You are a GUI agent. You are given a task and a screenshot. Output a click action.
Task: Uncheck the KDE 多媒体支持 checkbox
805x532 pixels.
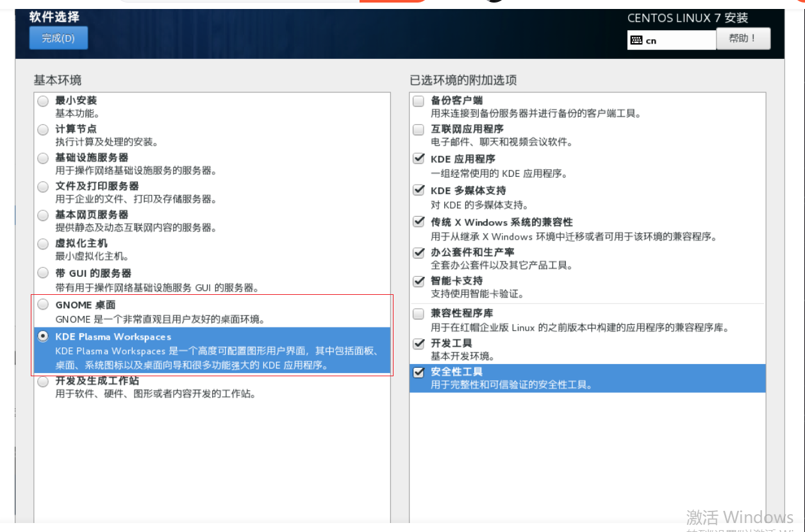[419, 190]
